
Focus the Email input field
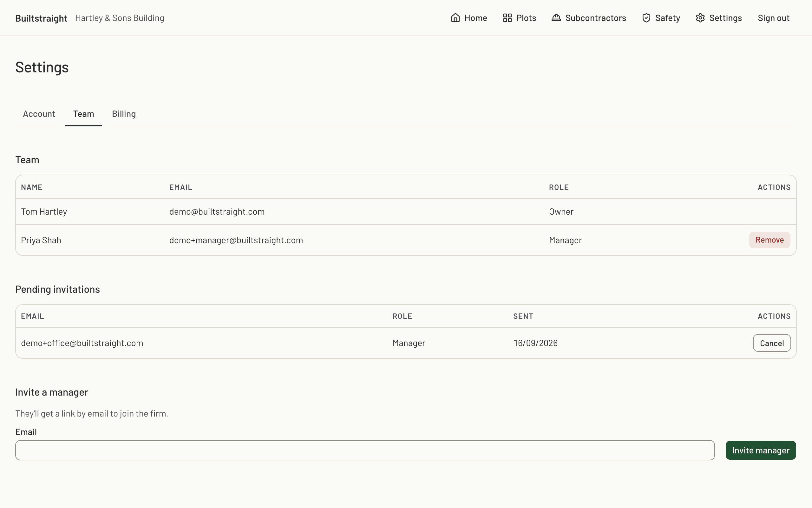(365, 450)
